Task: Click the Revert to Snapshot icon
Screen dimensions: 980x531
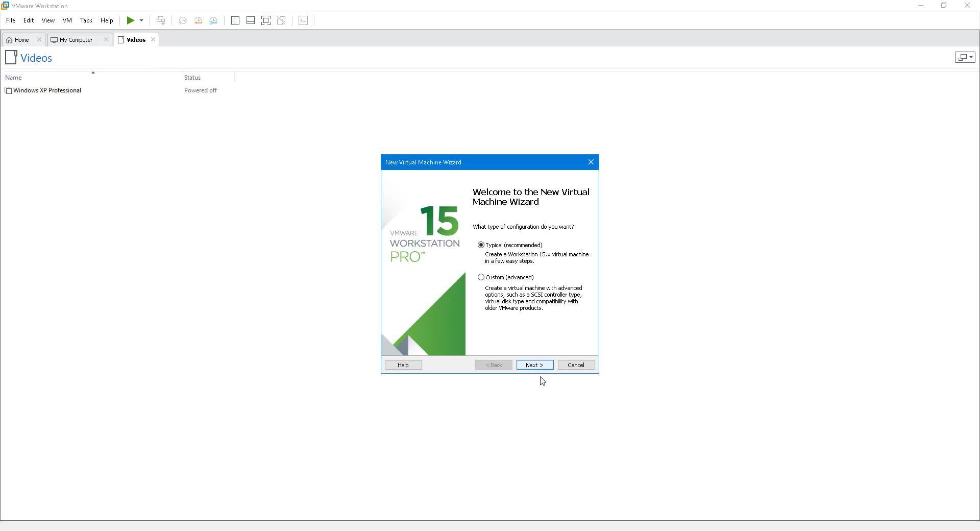Action: tap(198, 20)
